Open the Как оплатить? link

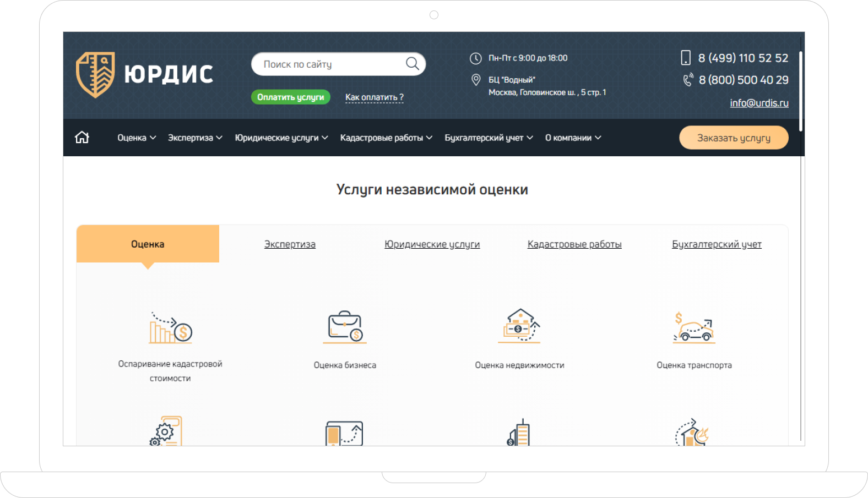374,97
